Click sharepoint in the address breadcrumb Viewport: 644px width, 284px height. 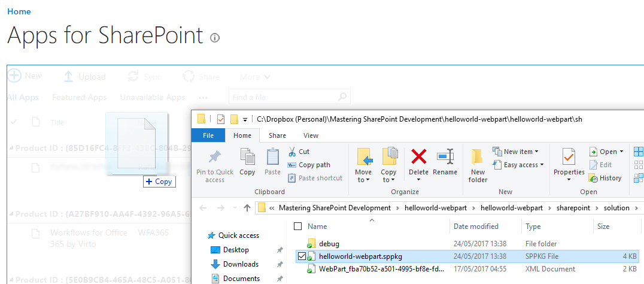click(x=574, y=208)
